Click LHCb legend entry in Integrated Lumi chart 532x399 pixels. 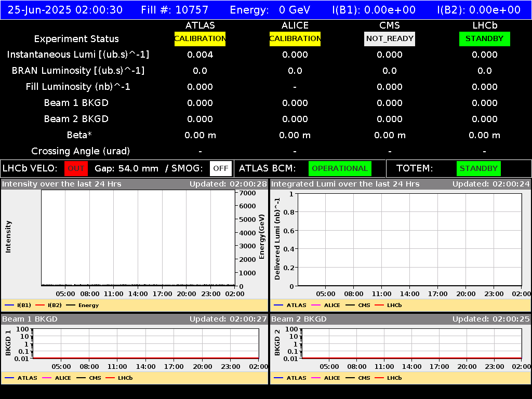(388, 305)
